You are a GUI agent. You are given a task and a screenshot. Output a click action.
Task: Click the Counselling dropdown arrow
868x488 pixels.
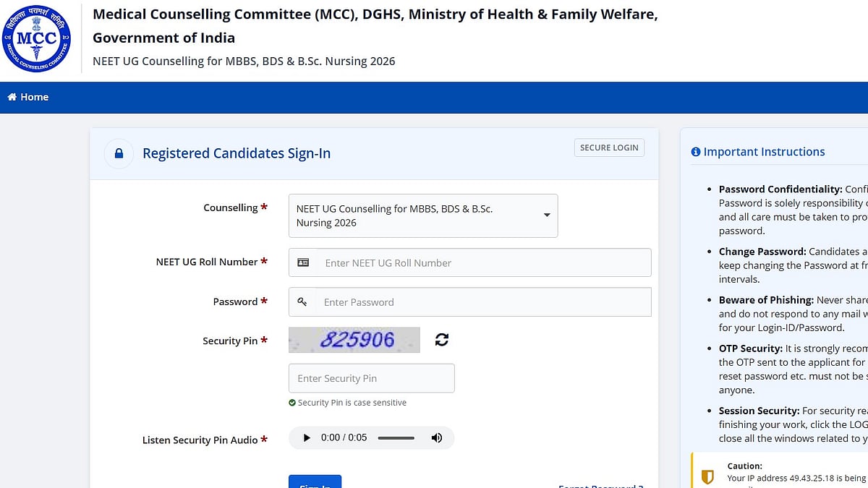(x=547, y=215)
